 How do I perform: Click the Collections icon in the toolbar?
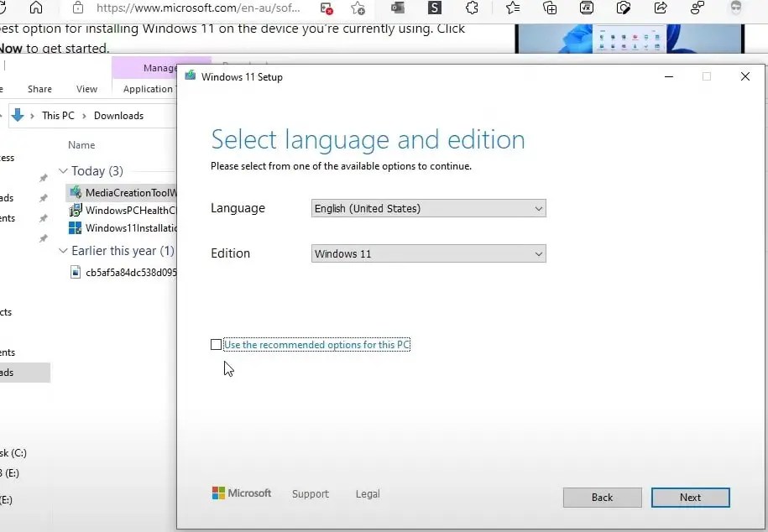(549, 9)
